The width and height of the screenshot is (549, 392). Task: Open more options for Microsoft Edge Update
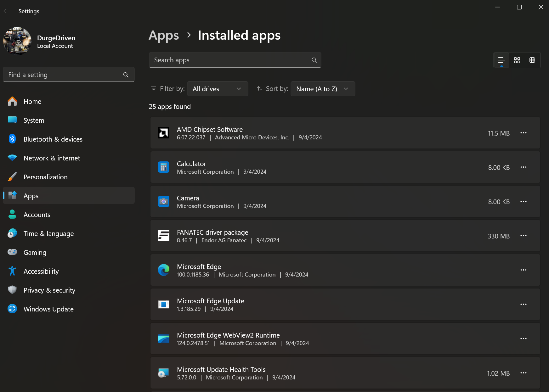pos(524,304)
